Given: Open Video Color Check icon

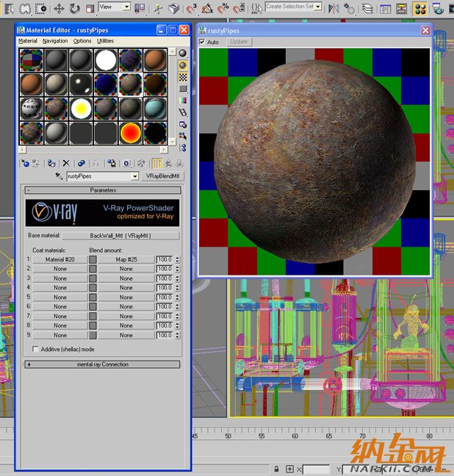Looking at the screenshot, I should pyautogui.click(x=182, y=101).
